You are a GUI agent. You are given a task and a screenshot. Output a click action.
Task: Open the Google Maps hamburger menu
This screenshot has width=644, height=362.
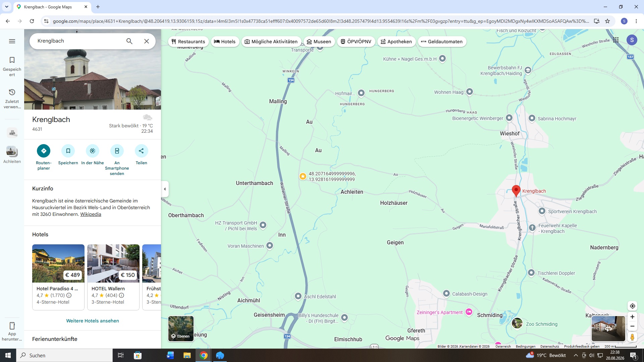(12, 41)
